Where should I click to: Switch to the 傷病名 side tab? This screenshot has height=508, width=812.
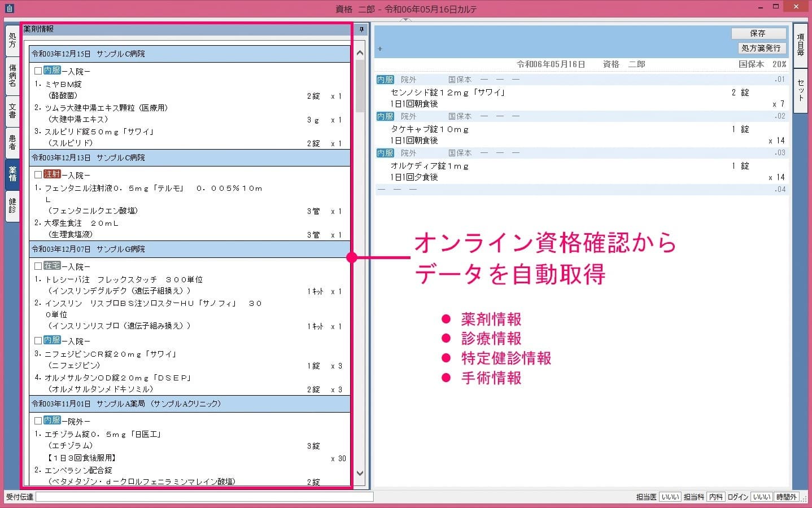pyautogui.click(x=12, y=75)
